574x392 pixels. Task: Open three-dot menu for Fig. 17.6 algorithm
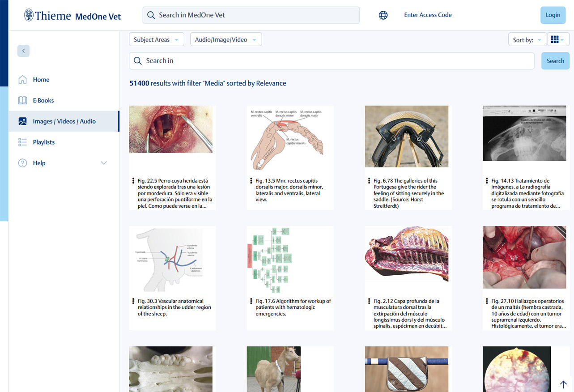click(251, 301)
